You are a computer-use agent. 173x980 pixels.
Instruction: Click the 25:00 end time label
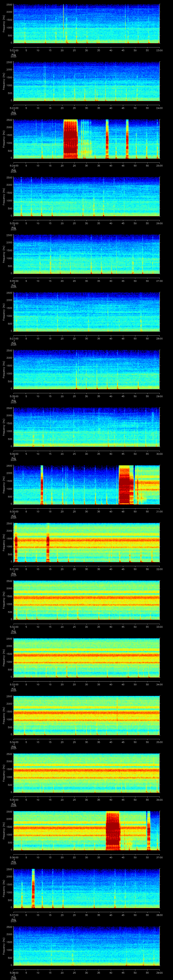[x=159, y=166]
